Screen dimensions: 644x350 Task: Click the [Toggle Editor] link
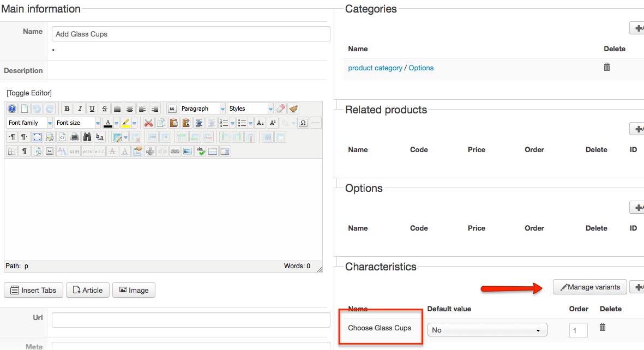coord(29,93)
